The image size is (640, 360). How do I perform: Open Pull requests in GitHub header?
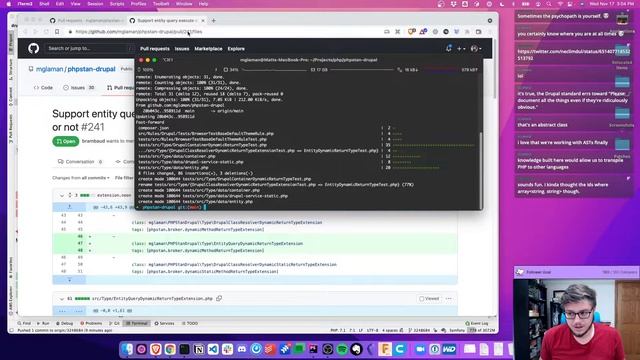click(155, 49)
